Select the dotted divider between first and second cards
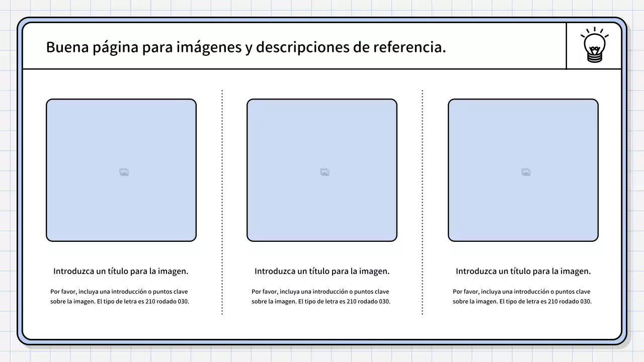 point(222,201)
